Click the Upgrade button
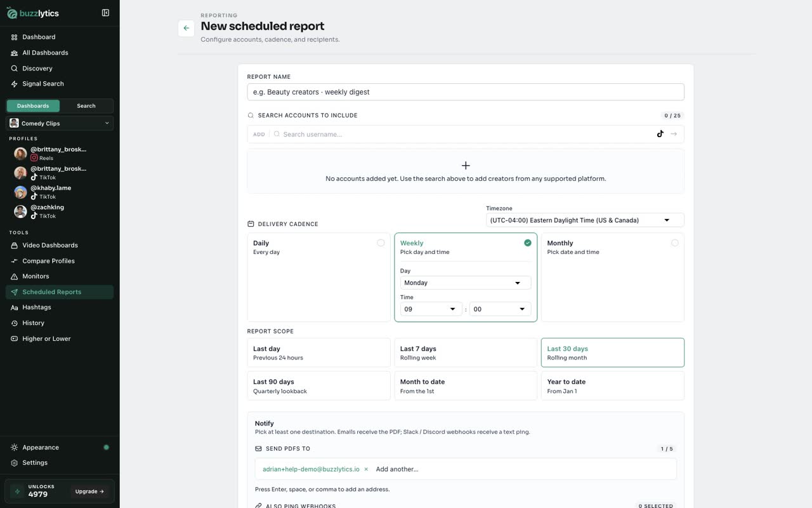 click(89, 491)
